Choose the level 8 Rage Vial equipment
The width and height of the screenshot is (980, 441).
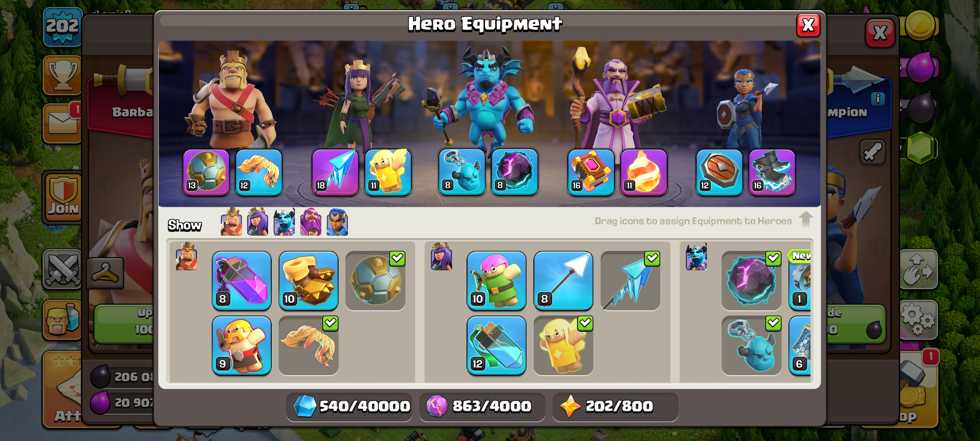(242, 281)
